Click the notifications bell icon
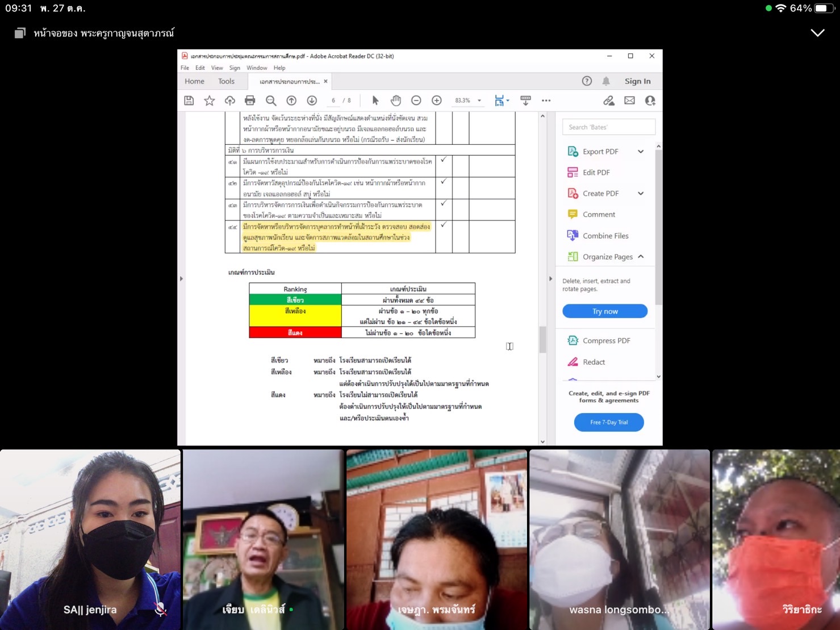The height and width of the screenshot is (630, 840). (x=606, y=81)
